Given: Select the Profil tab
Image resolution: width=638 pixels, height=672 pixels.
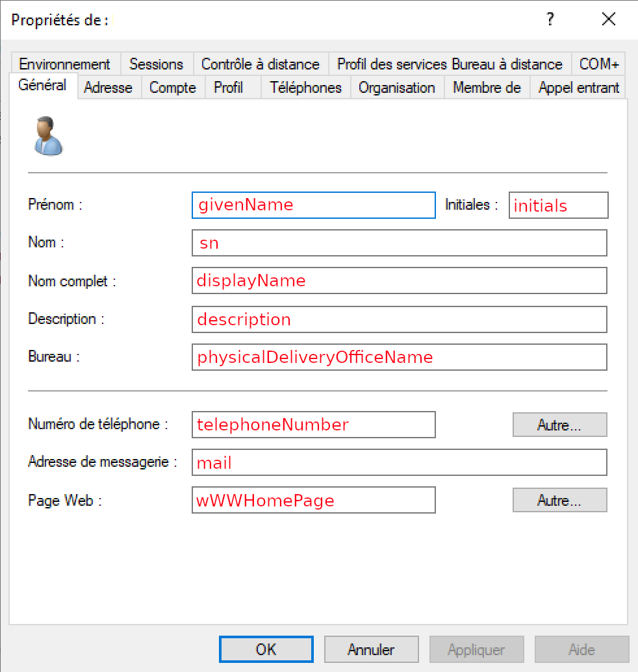Looking at the screenshot, I should (229, 88).
